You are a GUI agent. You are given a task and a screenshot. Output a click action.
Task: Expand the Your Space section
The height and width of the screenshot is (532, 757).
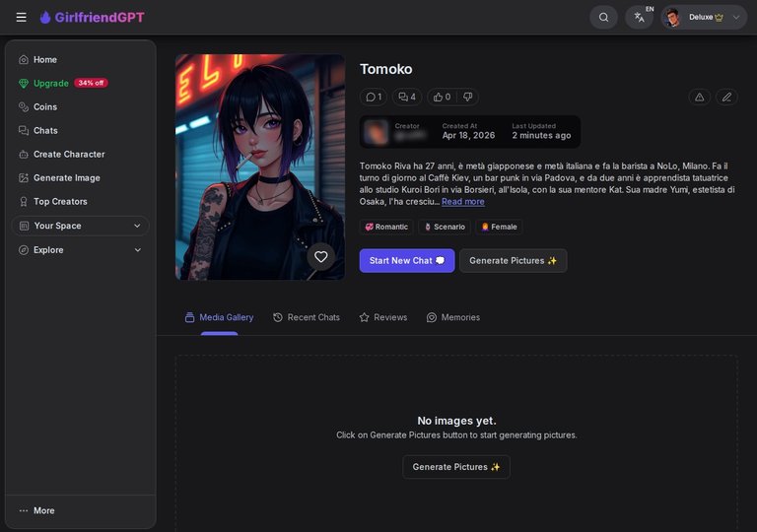80,226
